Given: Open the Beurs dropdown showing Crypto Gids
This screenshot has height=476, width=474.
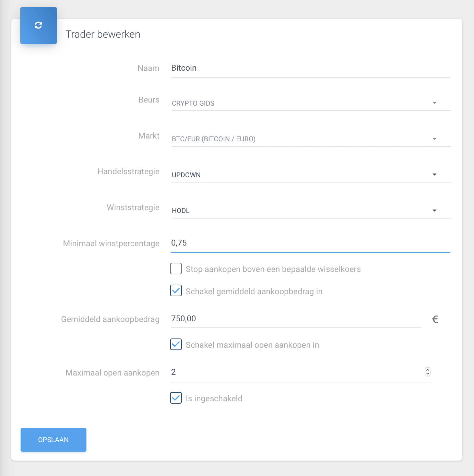Looking at the screenshot, I should pyautogui.click(x=302, y=103).
